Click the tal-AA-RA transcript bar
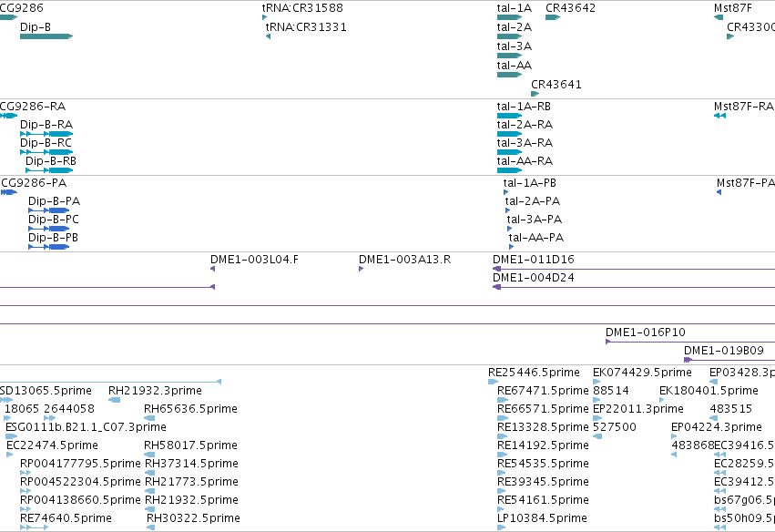Viewport: 775px width, 532px height. [510, 170]
